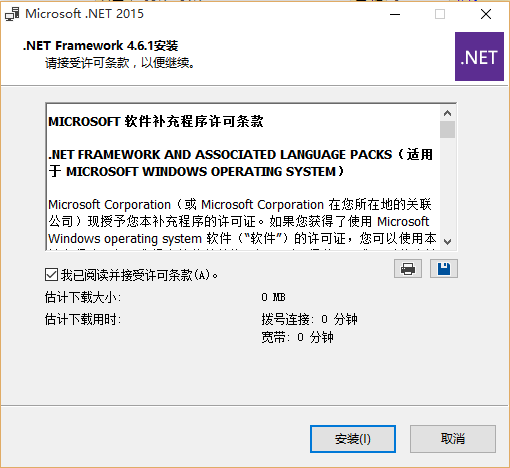Click the .NET FRAMEWORK AND ASSOCIATED LANGUAGE PACKS heading
This screenshot has height=468, width=510.
point(241,163)
